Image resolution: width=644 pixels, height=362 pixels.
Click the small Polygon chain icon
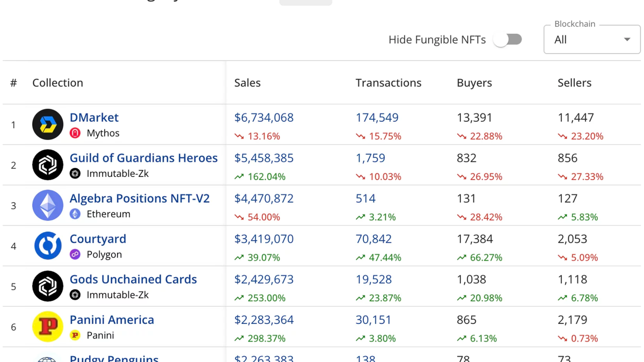(75, 254)
